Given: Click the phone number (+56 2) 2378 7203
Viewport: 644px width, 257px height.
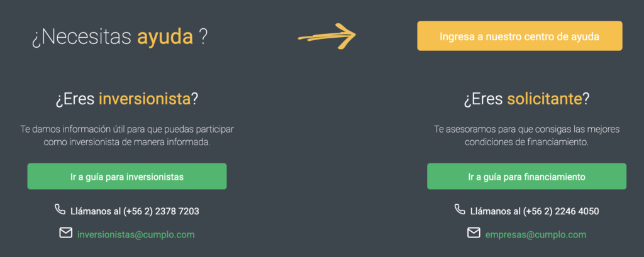Looking at the screenshot, I should pyautogui.click(x=162, y=211).
